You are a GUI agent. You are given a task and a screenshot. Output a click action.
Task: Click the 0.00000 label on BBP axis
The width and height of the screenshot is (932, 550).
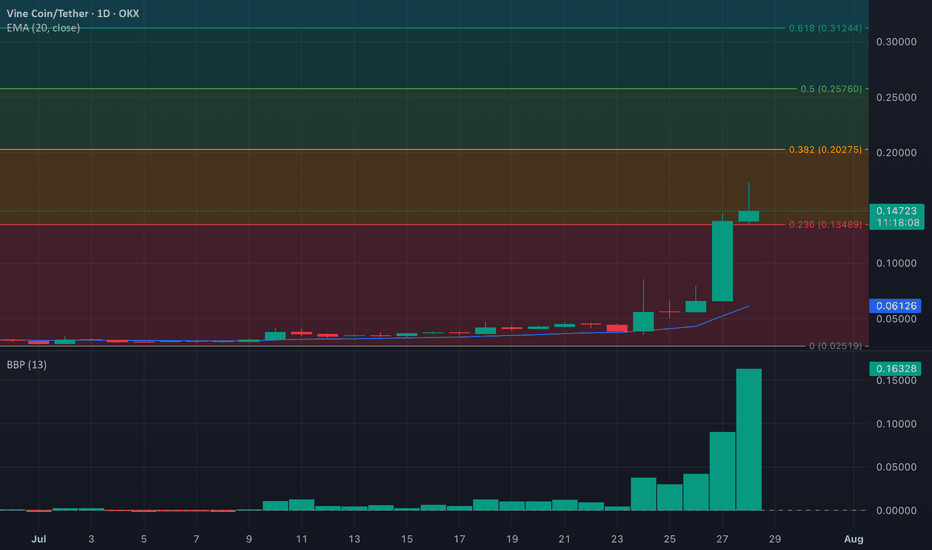point(896,510)
